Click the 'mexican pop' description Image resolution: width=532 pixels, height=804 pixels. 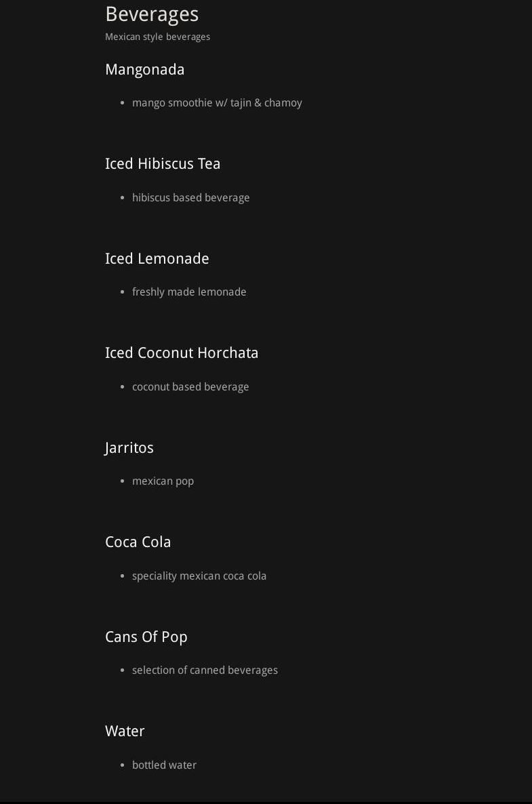163,481
